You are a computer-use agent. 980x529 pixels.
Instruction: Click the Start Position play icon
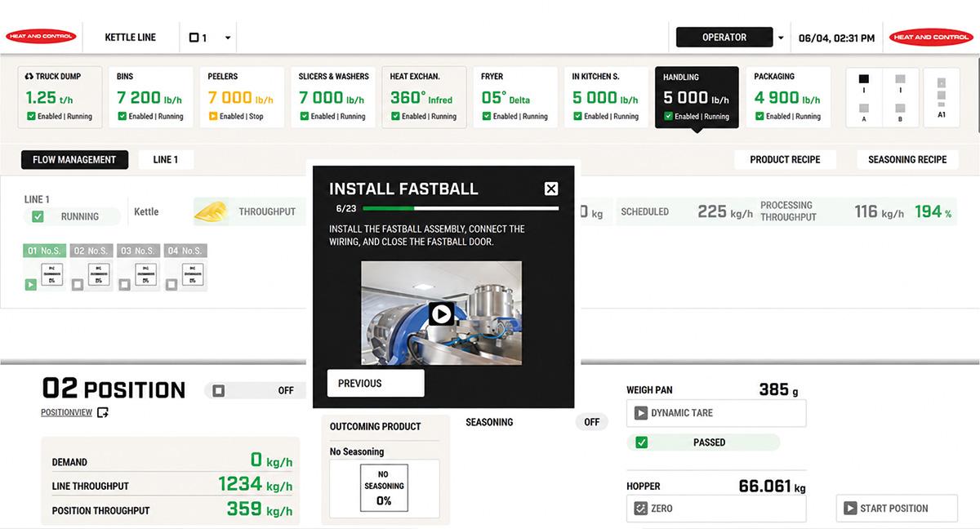click(850, 508)
